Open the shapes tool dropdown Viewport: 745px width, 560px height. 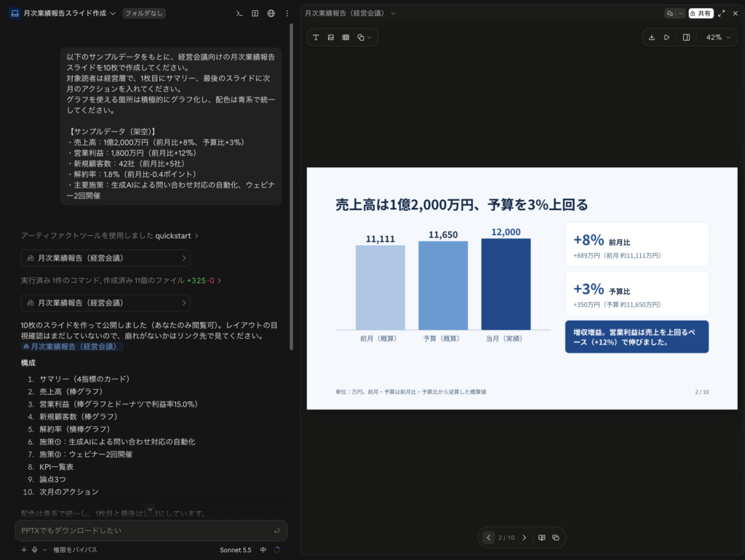pos(364,37)
